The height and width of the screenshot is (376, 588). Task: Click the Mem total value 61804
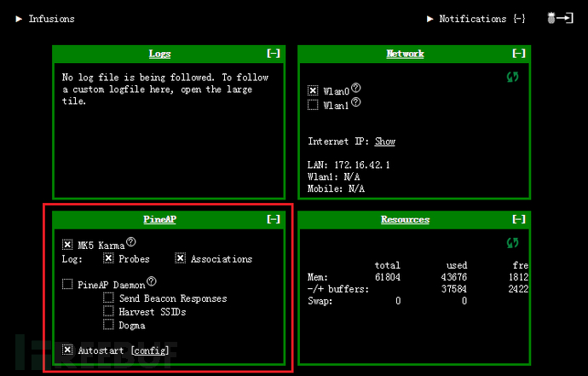click(388, 277)
